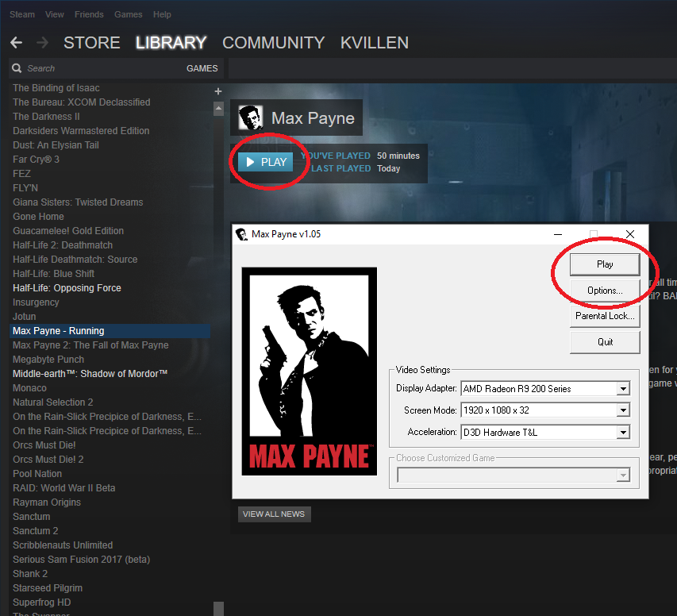Open the Games menu
Image resolution: width=677 pixels, height=616 pixels.
pyautogui.click(x=129, y=14)
